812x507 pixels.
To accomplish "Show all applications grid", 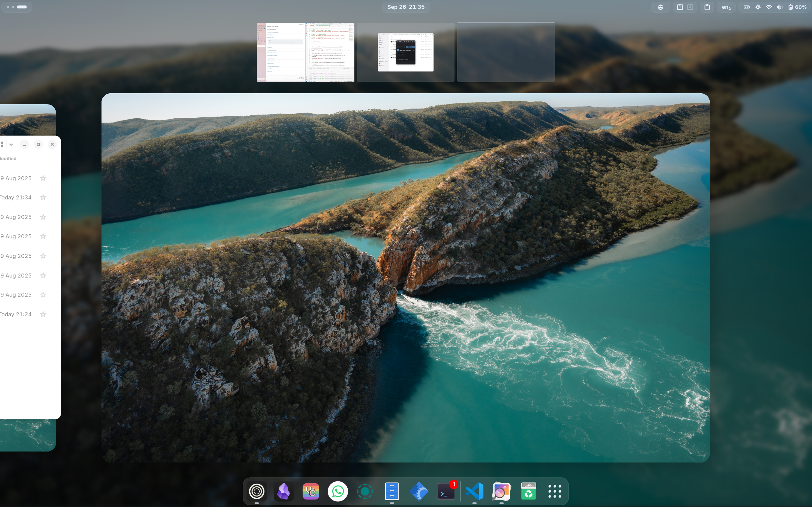I will tap(555, 492).
